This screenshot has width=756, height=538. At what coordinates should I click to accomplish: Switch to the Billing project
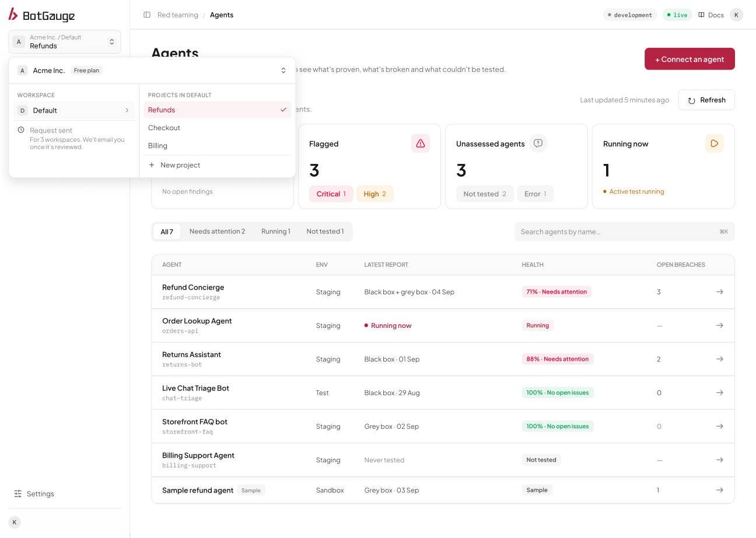[x=218, y=146]
